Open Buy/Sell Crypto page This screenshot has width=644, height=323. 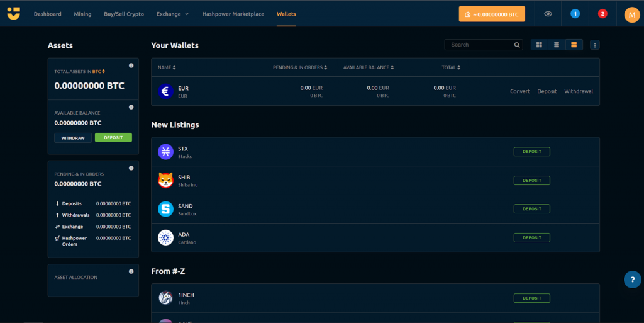[x=124, y=14]
